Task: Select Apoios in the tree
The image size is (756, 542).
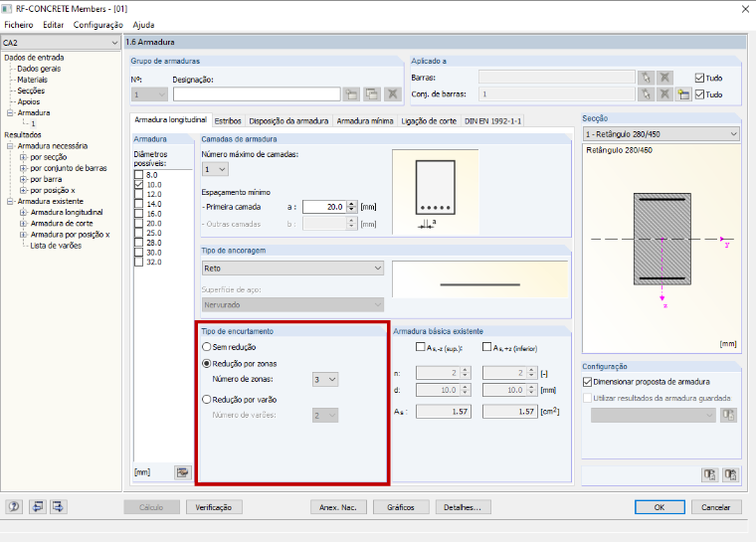Action: (29, 101)
